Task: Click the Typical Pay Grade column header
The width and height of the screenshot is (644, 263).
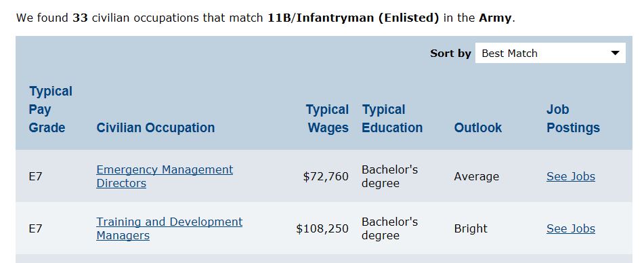Action: [50, 109]
